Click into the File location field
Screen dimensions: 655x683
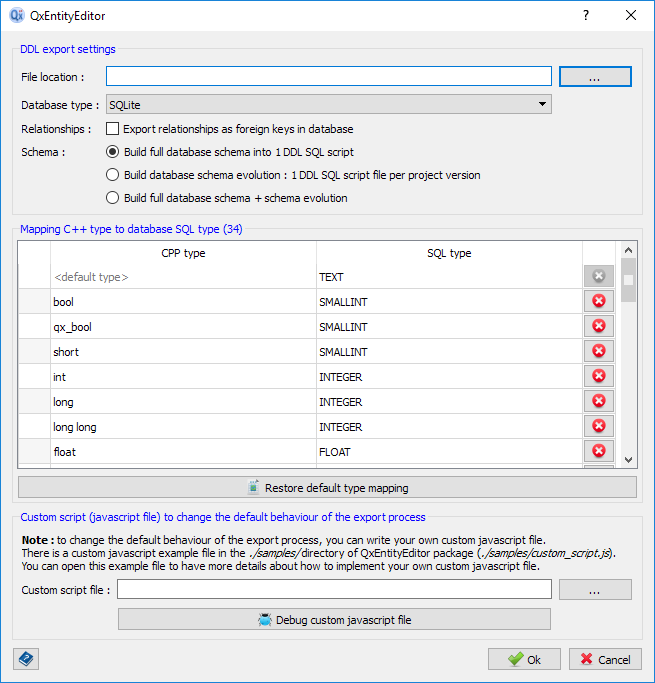329,77
